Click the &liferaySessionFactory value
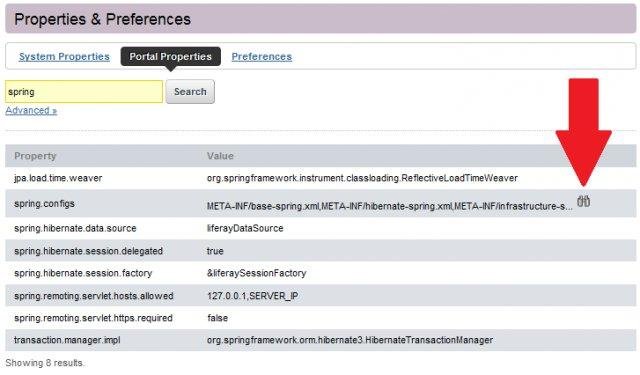 (x=256, y=273)
